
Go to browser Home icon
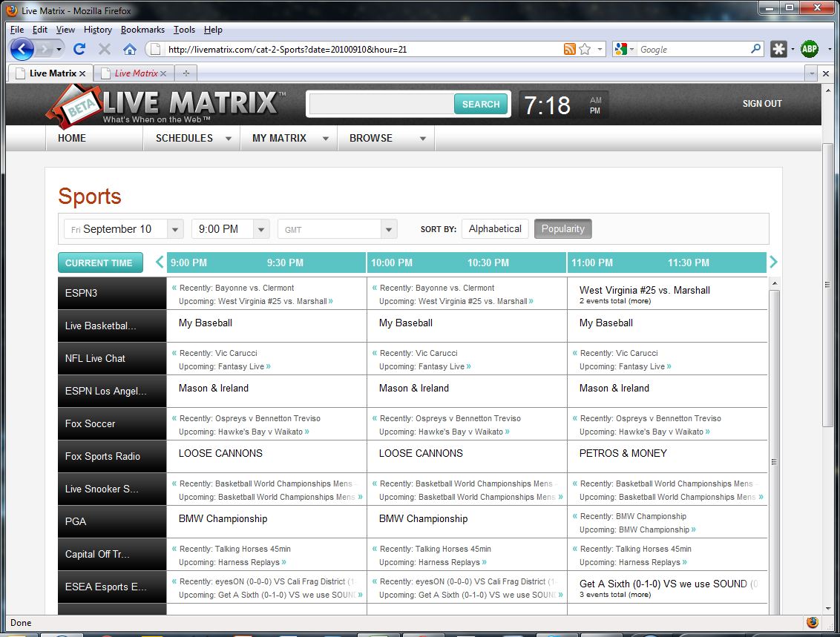[x=129, y=49]
